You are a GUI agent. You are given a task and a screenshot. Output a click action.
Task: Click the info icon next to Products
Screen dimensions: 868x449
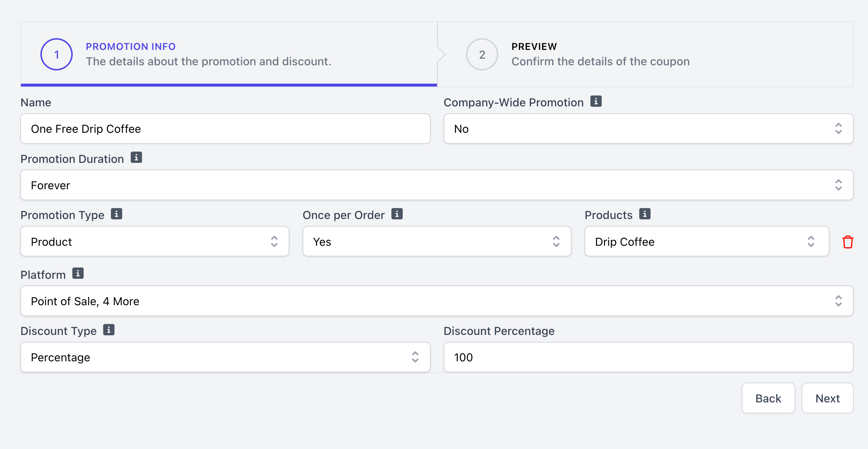645,214
